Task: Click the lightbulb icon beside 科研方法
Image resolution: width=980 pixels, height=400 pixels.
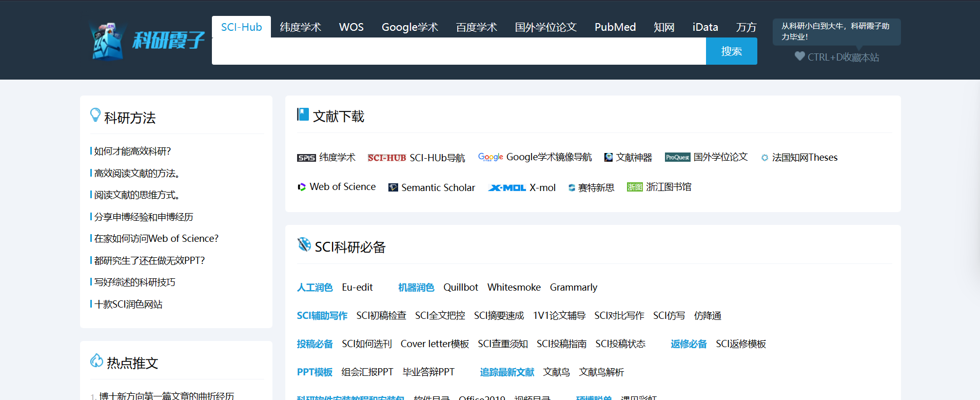Action: (95, 115)
